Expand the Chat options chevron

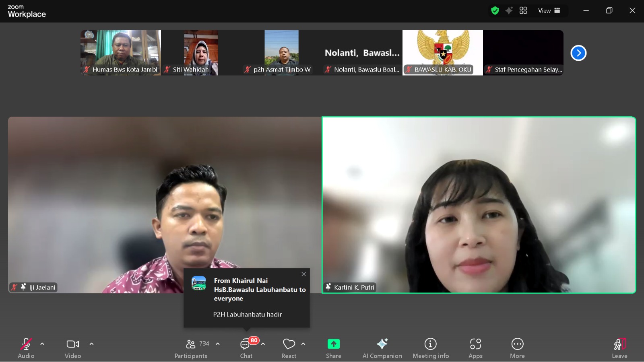click(263, 344)
